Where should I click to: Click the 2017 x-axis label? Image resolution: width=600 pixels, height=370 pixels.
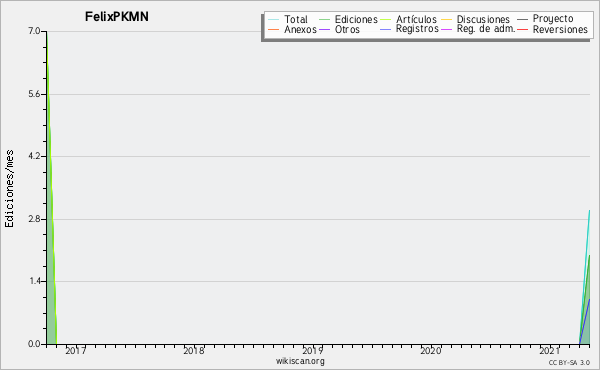[x=76, y=350]
